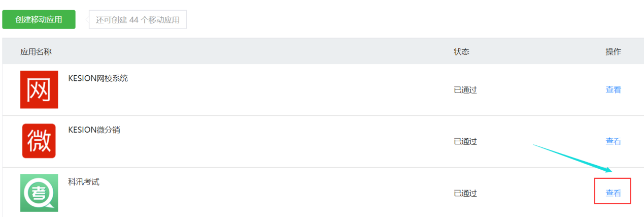Image resolution: width=644 pixels, height=217 pixels.
Task: View details of KESION网校系统 via 查看
Action: click(x=613, y=90)
